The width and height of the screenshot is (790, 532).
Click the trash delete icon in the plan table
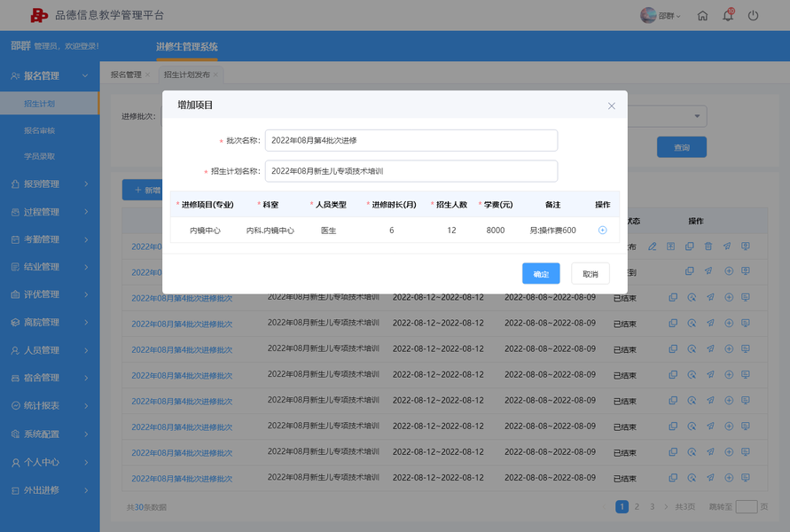(x=708, y=246)
